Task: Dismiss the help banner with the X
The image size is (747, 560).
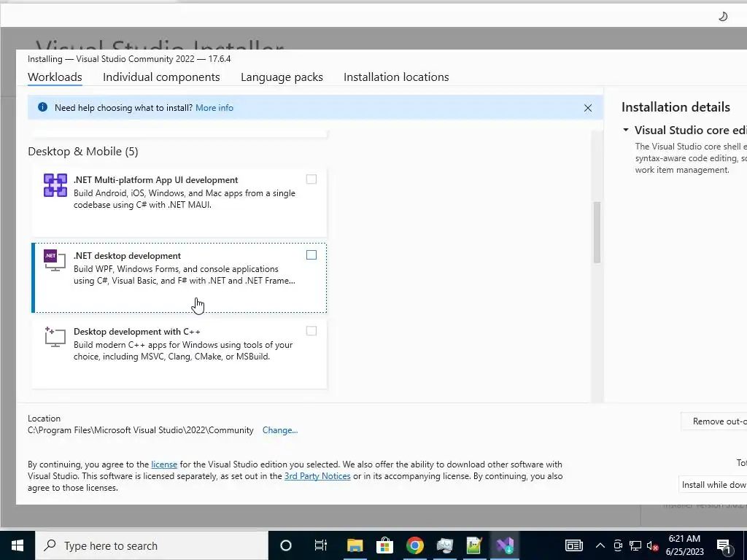Action: click(x=588, y=108)
